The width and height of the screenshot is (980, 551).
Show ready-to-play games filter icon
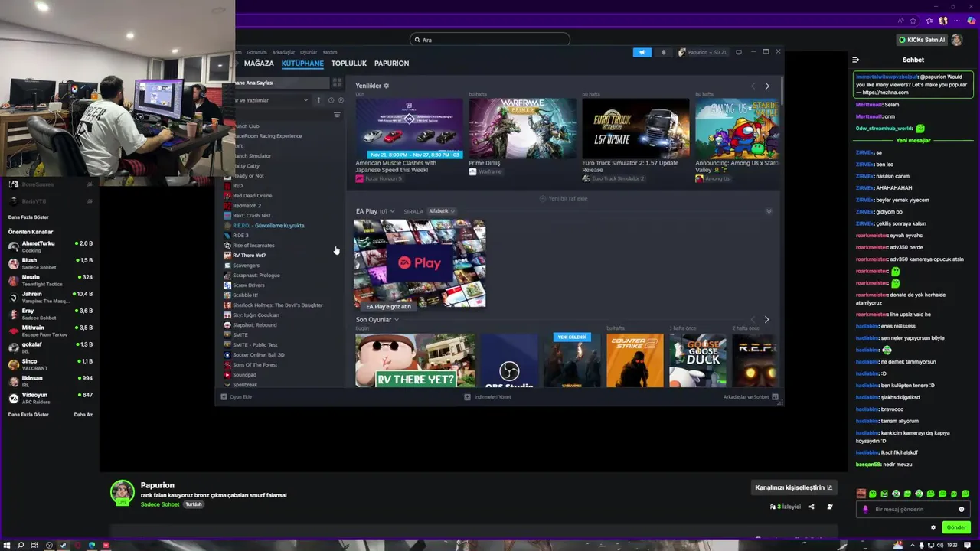[x=341, y=100]
